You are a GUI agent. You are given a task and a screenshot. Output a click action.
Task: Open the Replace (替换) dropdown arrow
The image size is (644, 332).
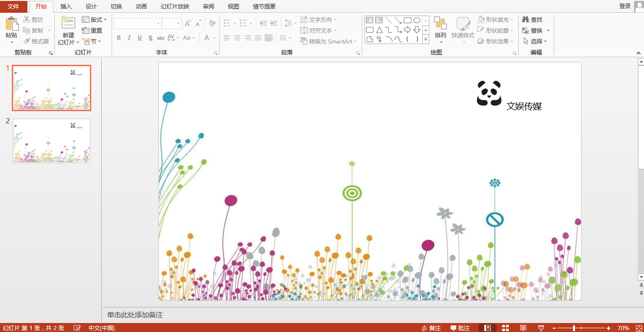coord(548,30)
